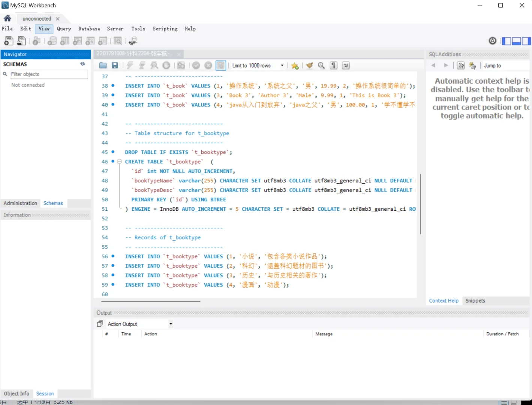532x405 pixels.
Task: Commit the transaction checkmark icon
Action: click(196, 66)
